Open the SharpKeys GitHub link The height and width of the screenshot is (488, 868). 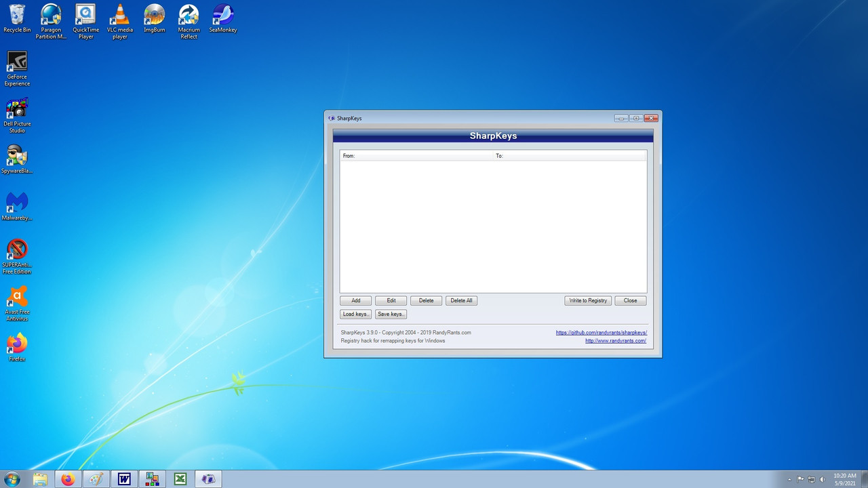point(601,332)
